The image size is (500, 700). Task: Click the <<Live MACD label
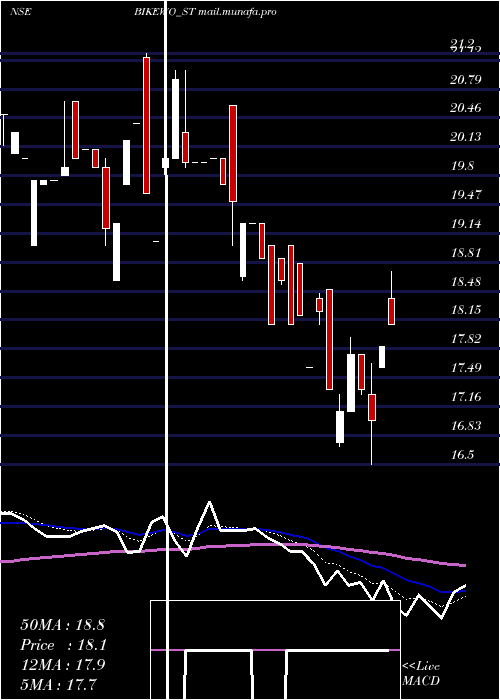tap(421, 673)
